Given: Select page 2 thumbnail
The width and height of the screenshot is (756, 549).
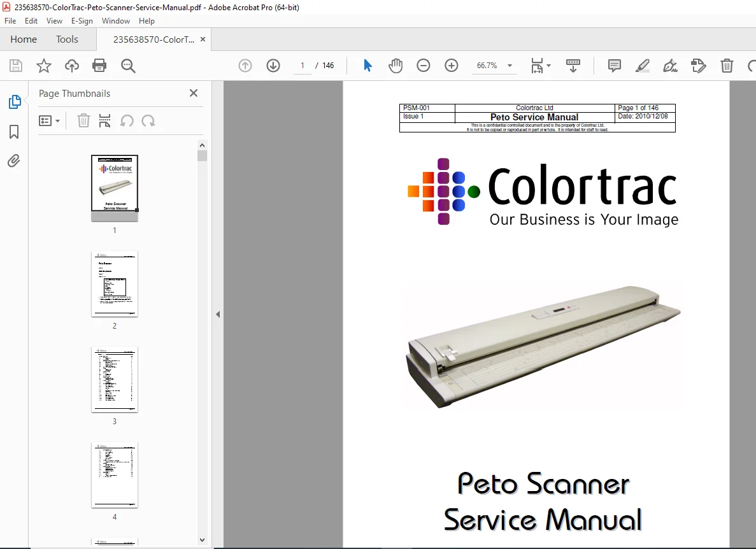Looking at the screenshot, I should (x=115, y=284).
